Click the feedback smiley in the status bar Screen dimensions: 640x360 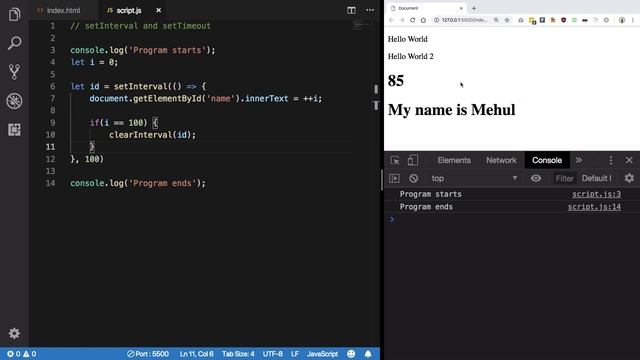pos(351,354)
